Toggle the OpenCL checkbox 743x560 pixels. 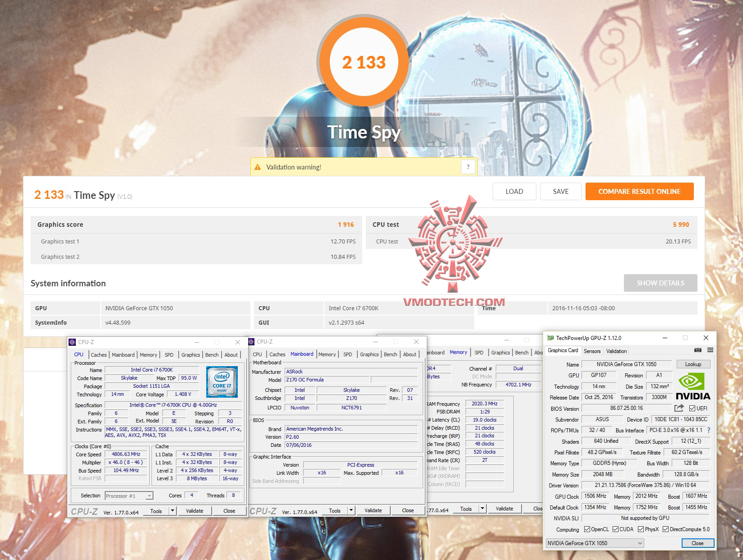tap(587, 529)
